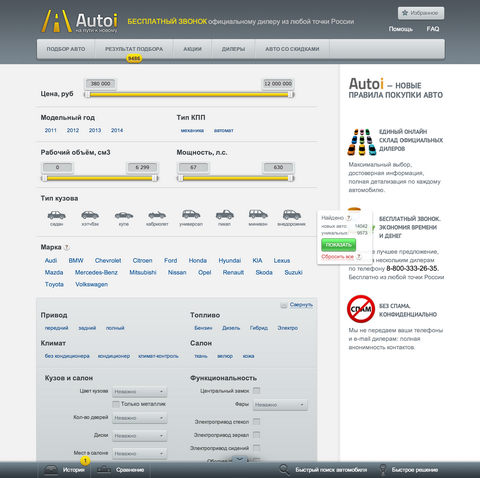Open the FAQ link in the header
Screen dimensions: 480x478
pos(433,29)
